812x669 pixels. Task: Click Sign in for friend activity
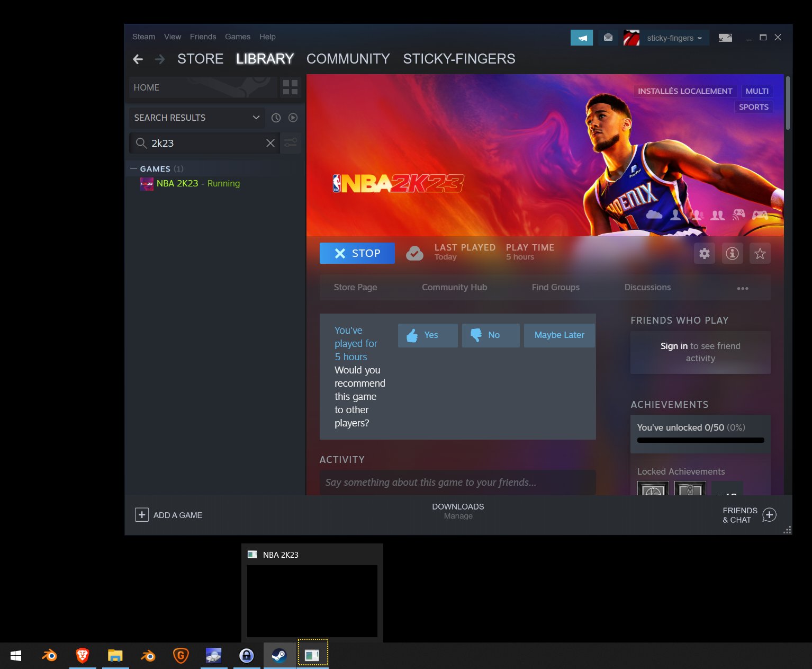click(x=674, y=346)
